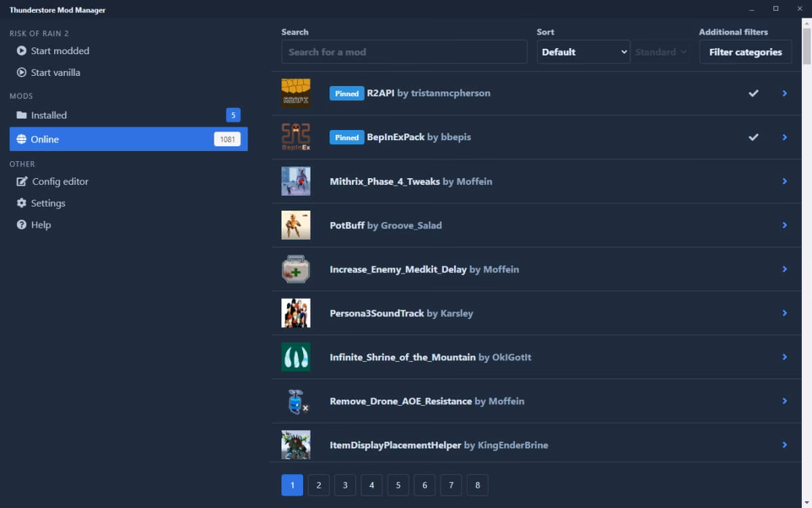Image resolution: width=812 pixels, height=508 pixels.
Task: Expand the R2API row chevron
Action: pos(785,93)
